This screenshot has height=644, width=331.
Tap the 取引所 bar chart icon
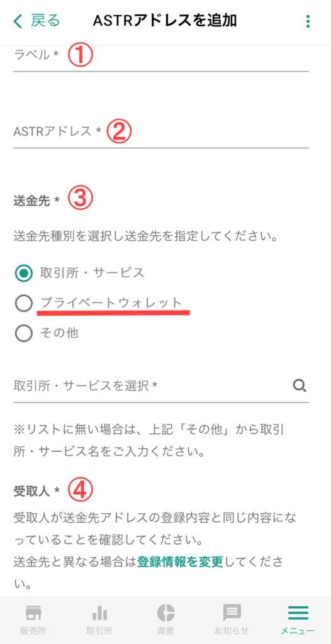[99, 613]
